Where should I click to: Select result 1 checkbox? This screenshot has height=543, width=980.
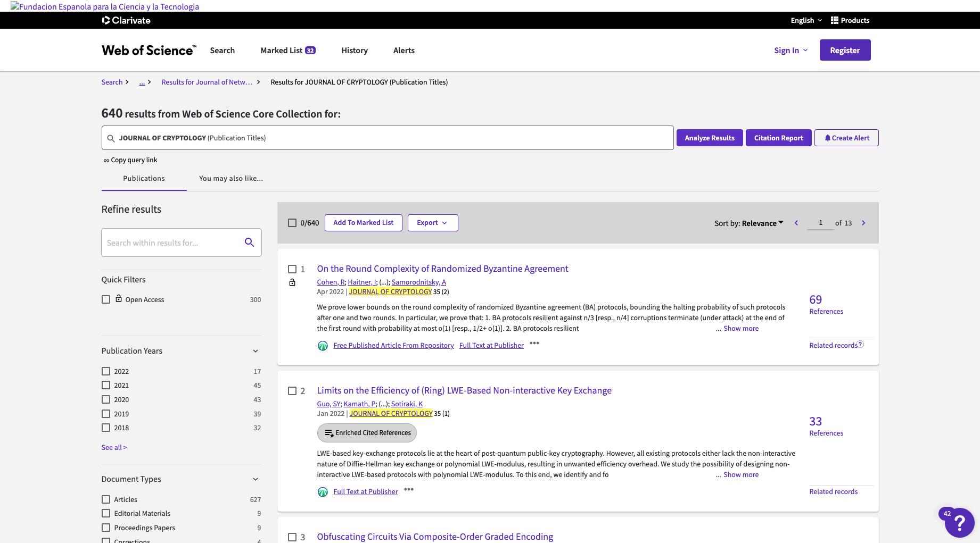pos(292,269)
